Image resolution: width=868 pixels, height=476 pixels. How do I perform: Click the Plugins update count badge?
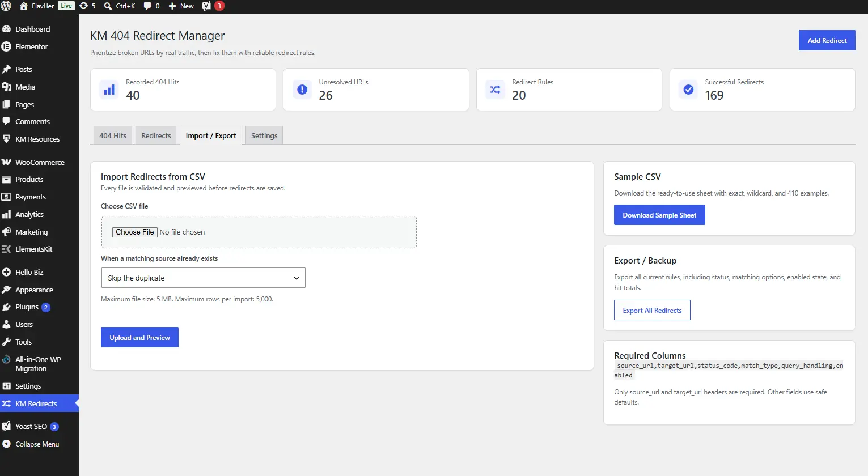pos(46,307)
